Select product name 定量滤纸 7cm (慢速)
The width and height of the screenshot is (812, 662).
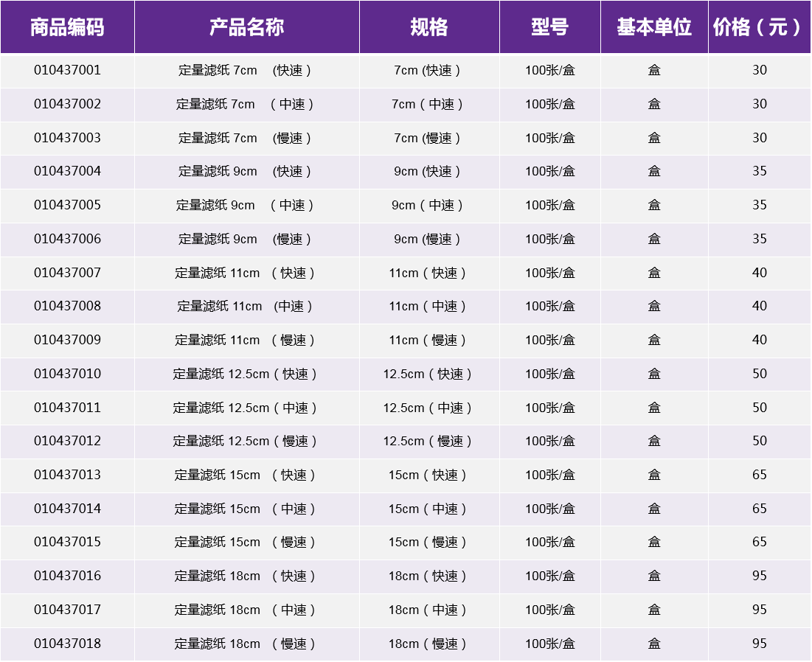coord(245,138)
